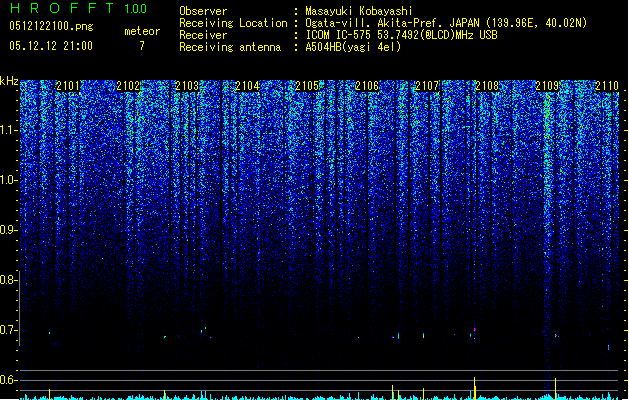This screenshot has height=400, width=629.
Task: Click the 2103 time marker
Action: 187,86
